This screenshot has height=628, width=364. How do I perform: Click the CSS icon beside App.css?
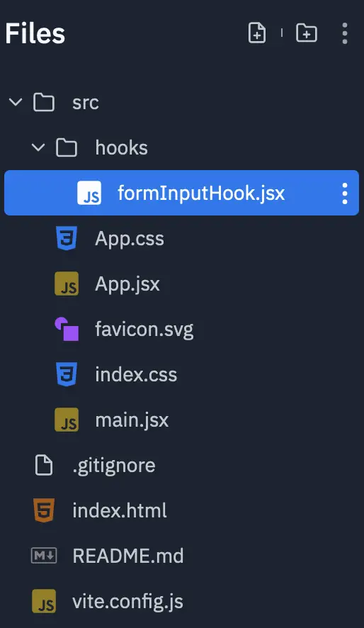[x=67, y=238]
